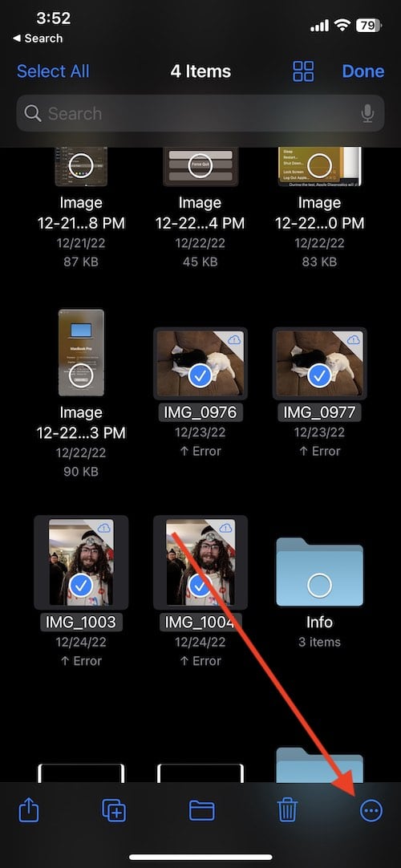This screenshot has width=401, height=868.
Task: Tap the IMG_0977 thumbnail
Action: 319,363
